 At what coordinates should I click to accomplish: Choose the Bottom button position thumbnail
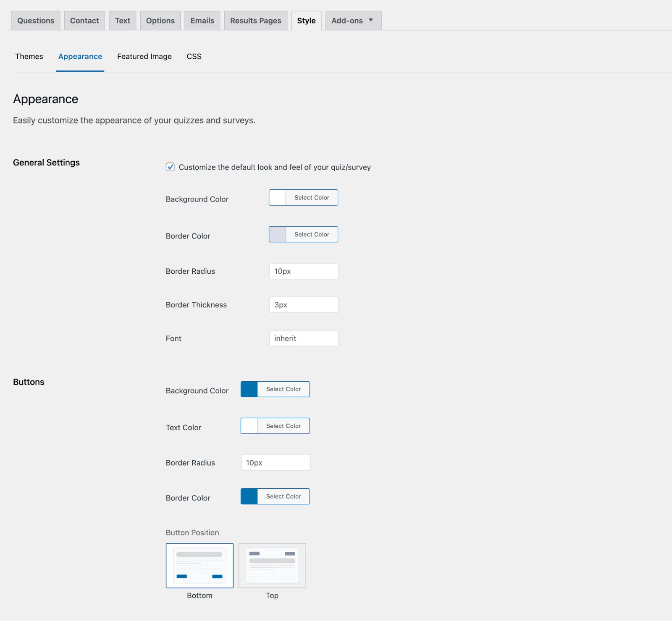click(x=199, y=566)
